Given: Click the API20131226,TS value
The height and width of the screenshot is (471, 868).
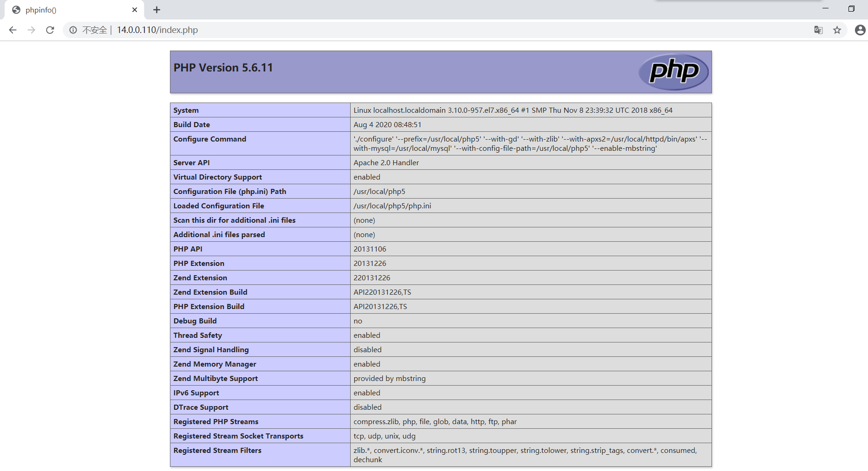Looking at the screenshot, I should (x=380, y=307).
